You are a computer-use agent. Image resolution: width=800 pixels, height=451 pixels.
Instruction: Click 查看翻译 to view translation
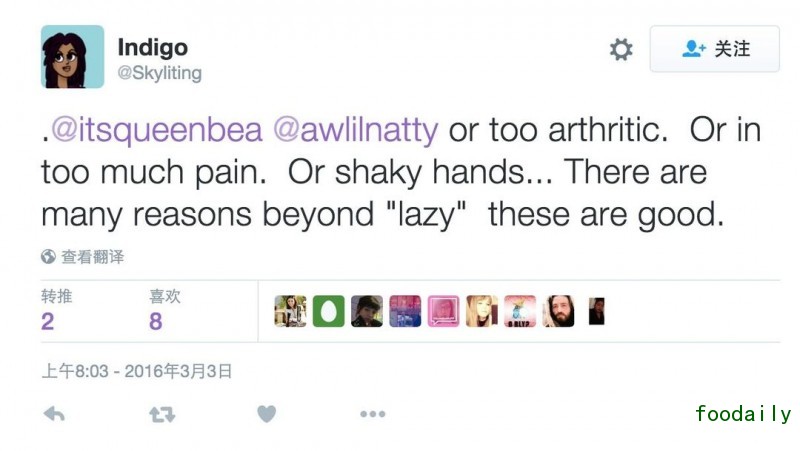pos(92,257)
